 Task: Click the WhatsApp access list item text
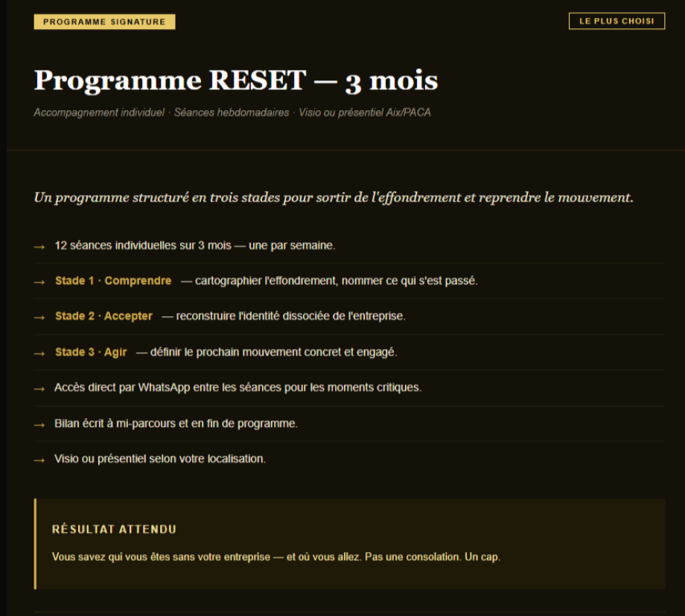pos(238,388)
